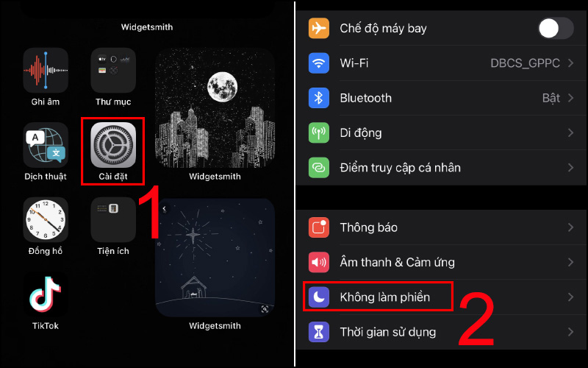
Task: Expand Wi-Fi settings chevron next to DBCS_GPPC
Action: coord(570,63)
